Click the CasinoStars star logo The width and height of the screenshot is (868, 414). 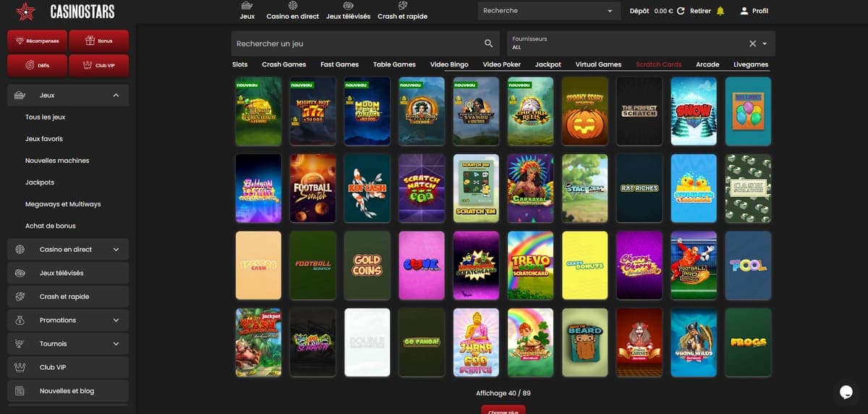25,11
